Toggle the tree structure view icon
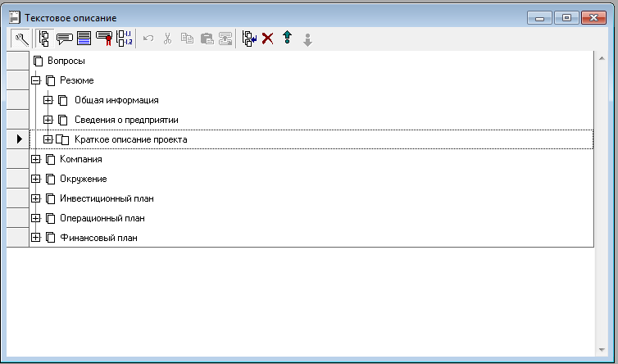 click(x=44, y=39)
